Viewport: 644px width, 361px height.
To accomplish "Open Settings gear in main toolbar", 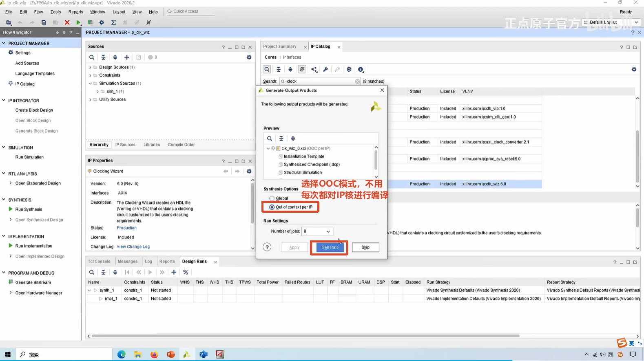I will coord(102,22).
